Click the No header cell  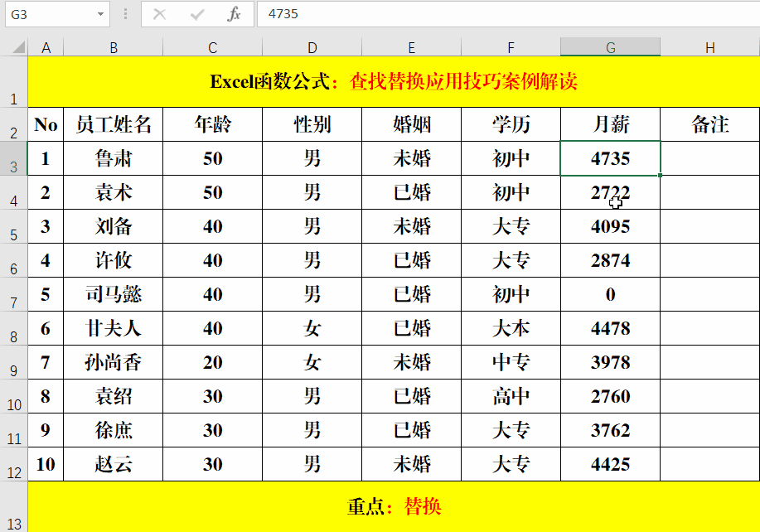click(x=46, y=124)
